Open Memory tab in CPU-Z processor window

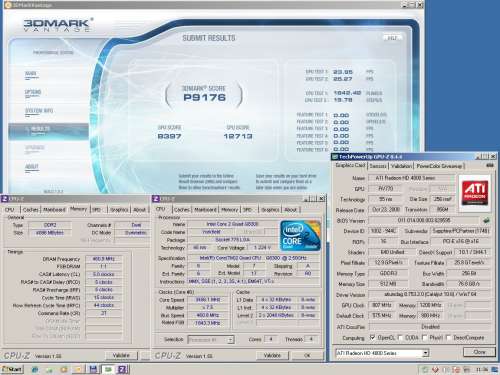click(230, 210)
